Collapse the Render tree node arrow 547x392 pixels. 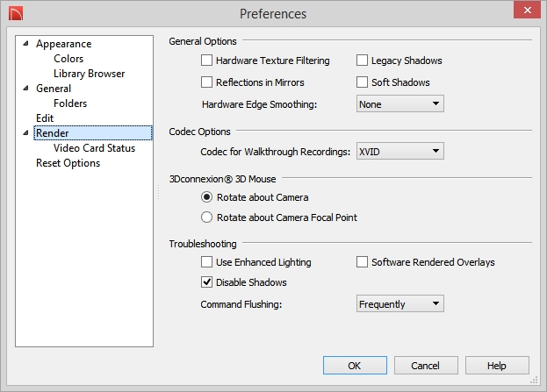[25, 132]
